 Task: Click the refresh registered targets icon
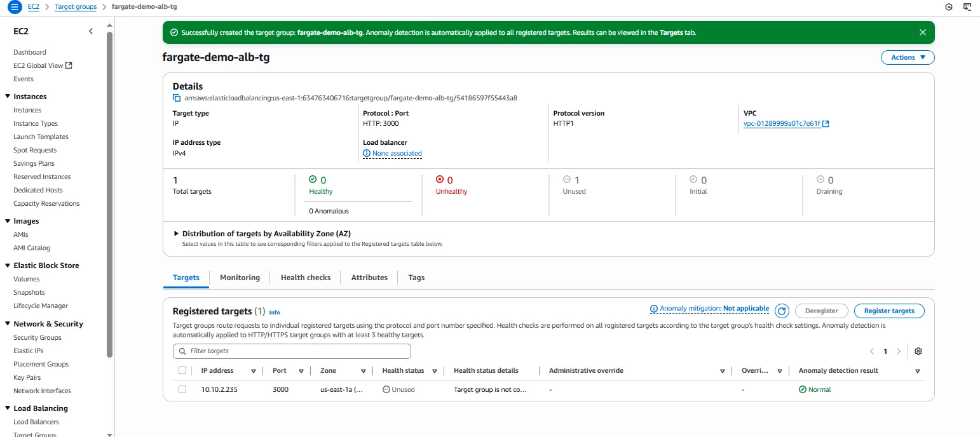coord(782,311)
